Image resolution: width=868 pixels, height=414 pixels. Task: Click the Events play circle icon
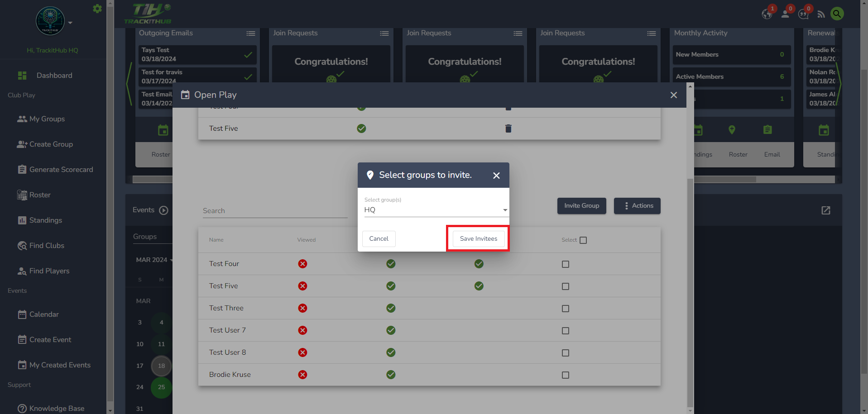click(x=164, y=210)
